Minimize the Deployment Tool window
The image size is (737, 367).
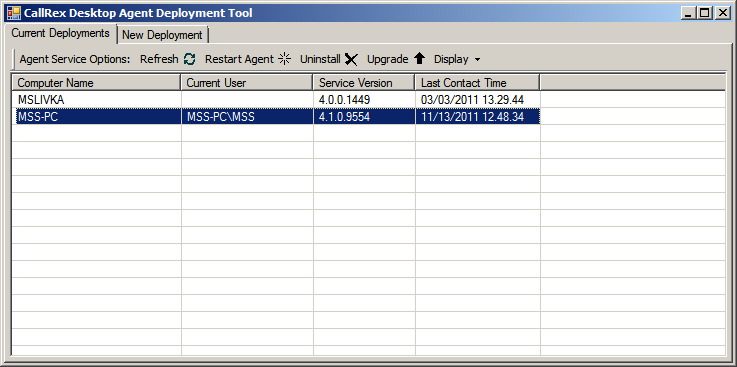pos(689,13)
